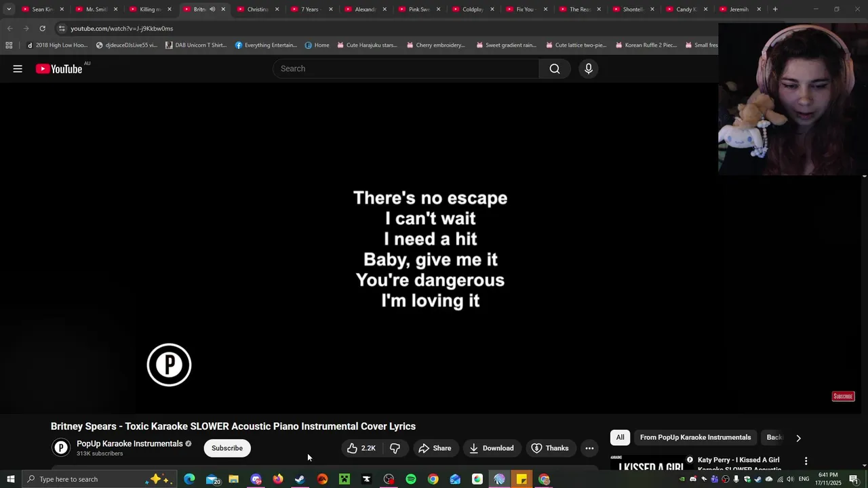
Task: Switch to the Coldplay tab
Action: click(x=473, y=9)
